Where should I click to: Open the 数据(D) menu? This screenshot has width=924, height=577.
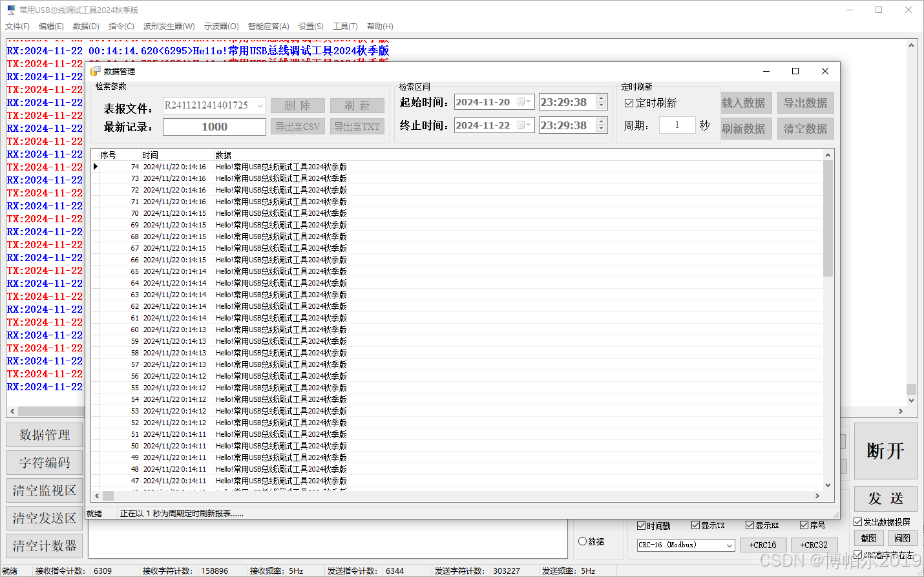tap(86, 26)
